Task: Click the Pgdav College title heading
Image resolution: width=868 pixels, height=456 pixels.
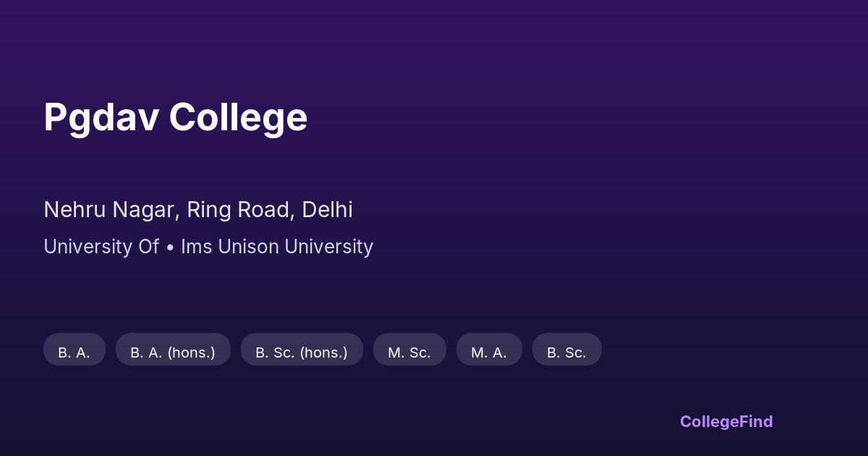Action: (x=176, y=117)
